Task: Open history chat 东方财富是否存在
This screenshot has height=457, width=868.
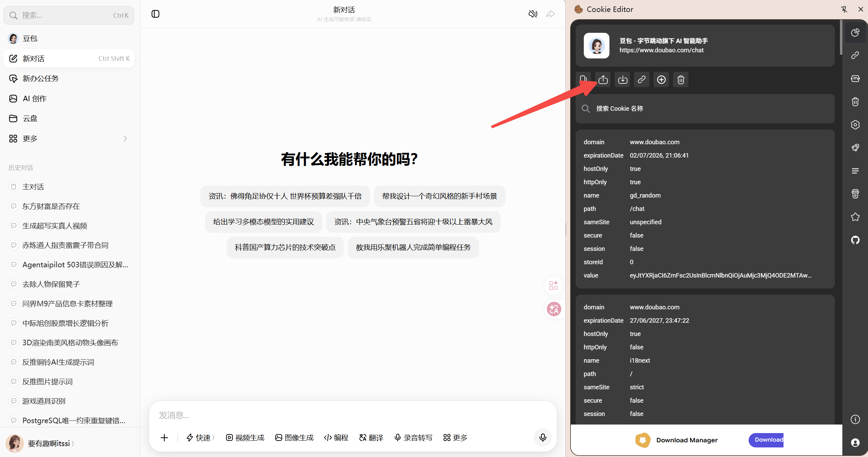Action: 69,206
